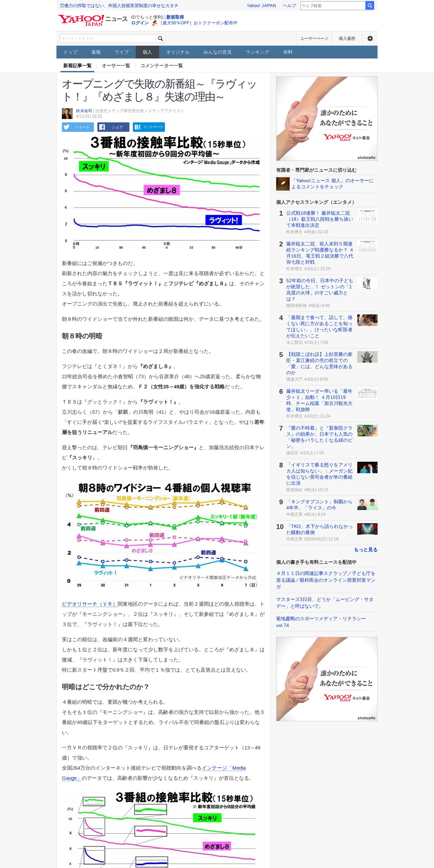This screenshot has width=434, height=868.
Task: Click the ログイン link
Action: point(140,23)
